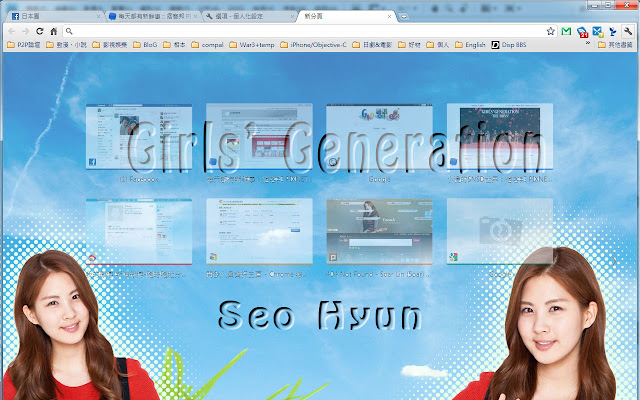Open the bookmark folder right of BloG

click(174, 45)
